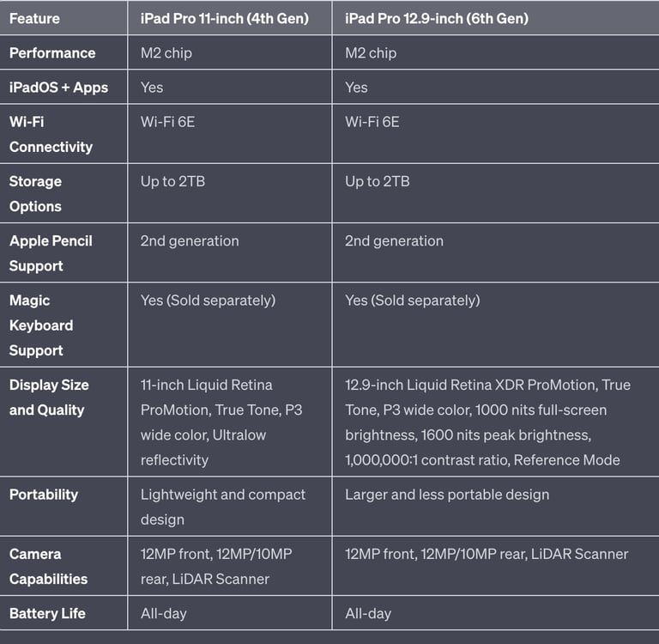
Task: Select the 11-inch model's Up to 2TB cell
Action: click(172, 181)
